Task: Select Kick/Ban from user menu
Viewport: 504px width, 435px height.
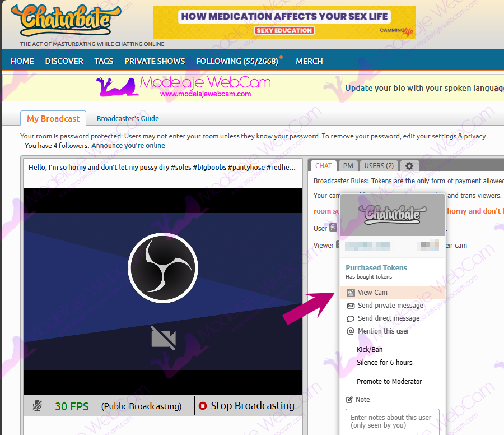Action: [370, 350]
